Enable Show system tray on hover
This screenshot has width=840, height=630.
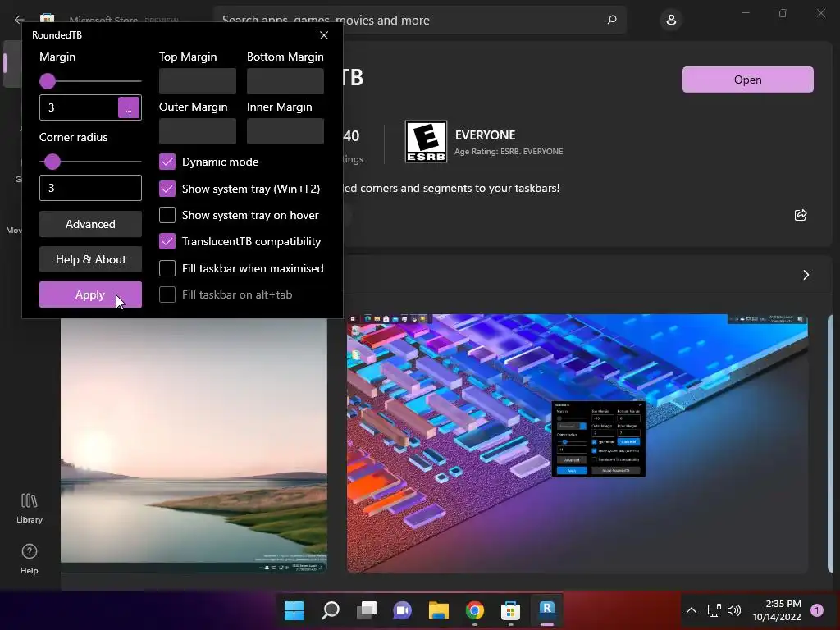[x=167, y=215]
